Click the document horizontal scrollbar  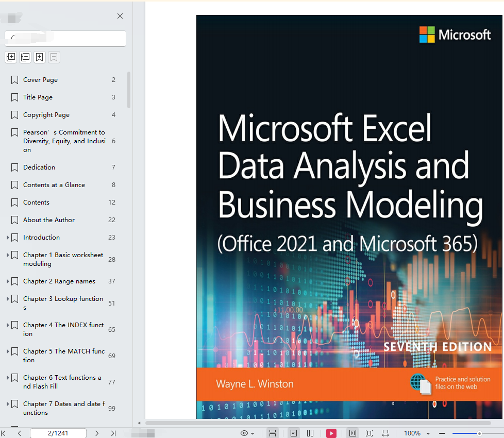pyautogui.click(x=318, y=423)
